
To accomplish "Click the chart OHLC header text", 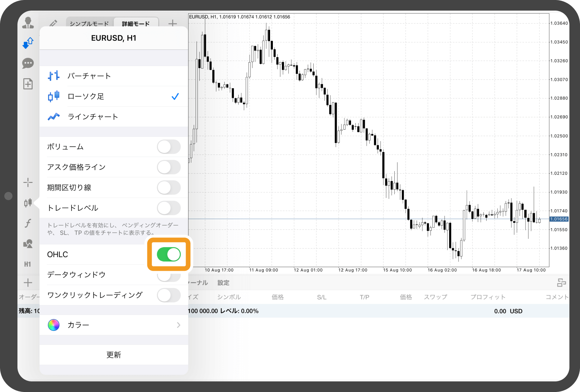I will [x=240, y=17].
